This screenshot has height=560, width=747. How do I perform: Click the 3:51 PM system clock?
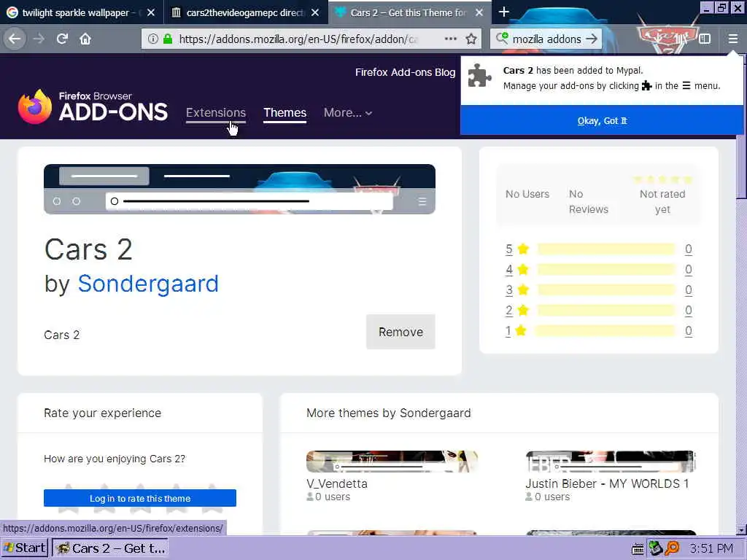tap(711, 548)
